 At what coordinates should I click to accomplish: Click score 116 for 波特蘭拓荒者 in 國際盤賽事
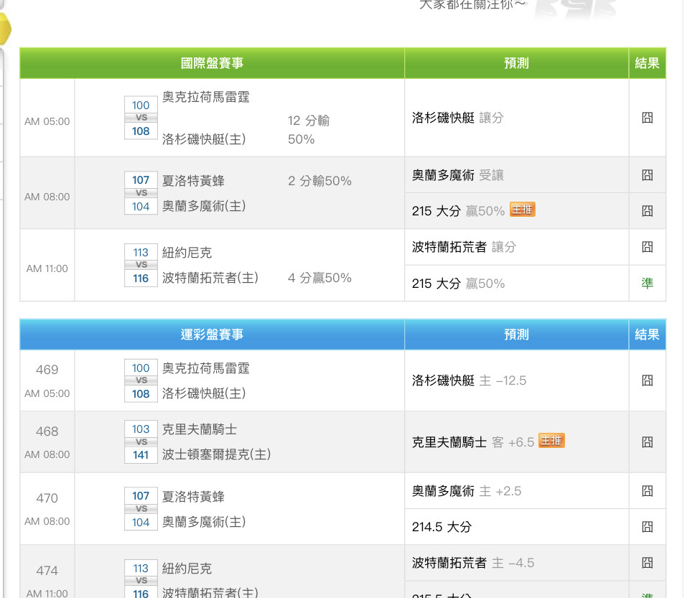coord(141,279)
